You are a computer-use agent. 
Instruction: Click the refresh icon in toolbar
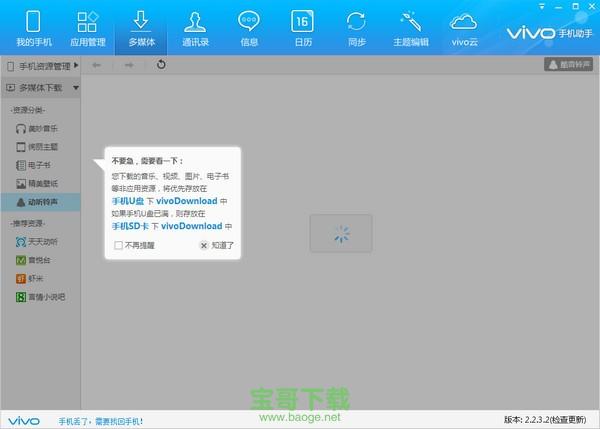(x=161, y=65)
